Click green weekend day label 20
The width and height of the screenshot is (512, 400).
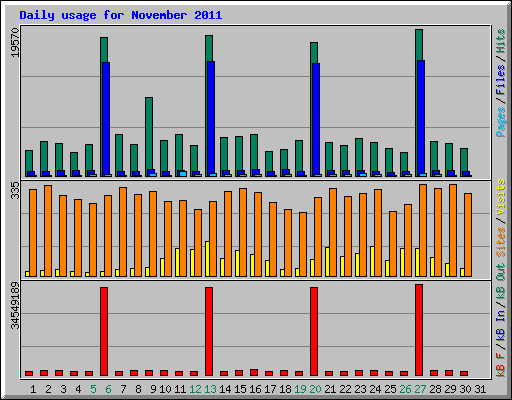tap(315, 389)
